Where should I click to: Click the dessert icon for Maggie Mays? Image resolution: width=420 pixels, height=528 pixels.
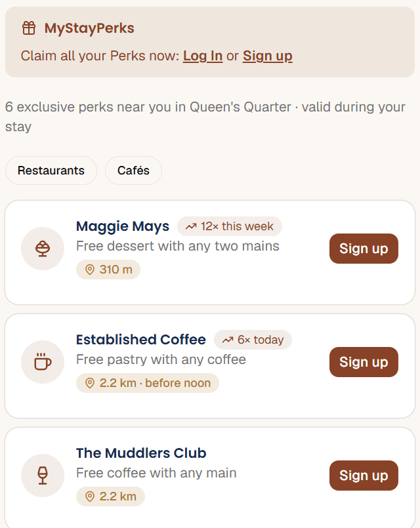43,249
